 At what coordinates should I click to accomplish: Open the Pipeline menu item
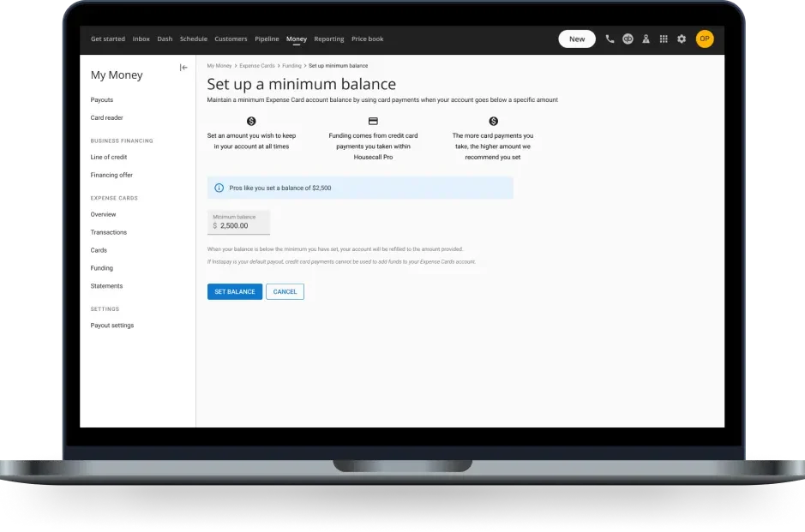(x=267, y=39)
